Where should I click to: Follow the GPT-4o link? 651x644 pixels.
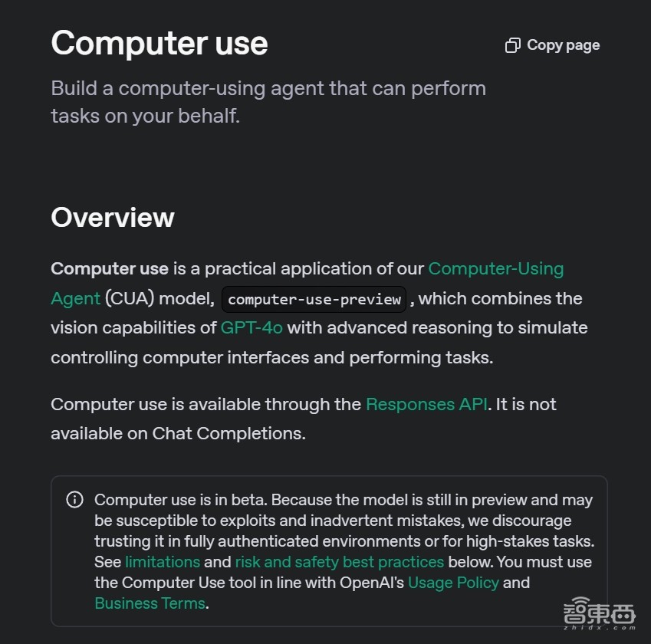252,328
